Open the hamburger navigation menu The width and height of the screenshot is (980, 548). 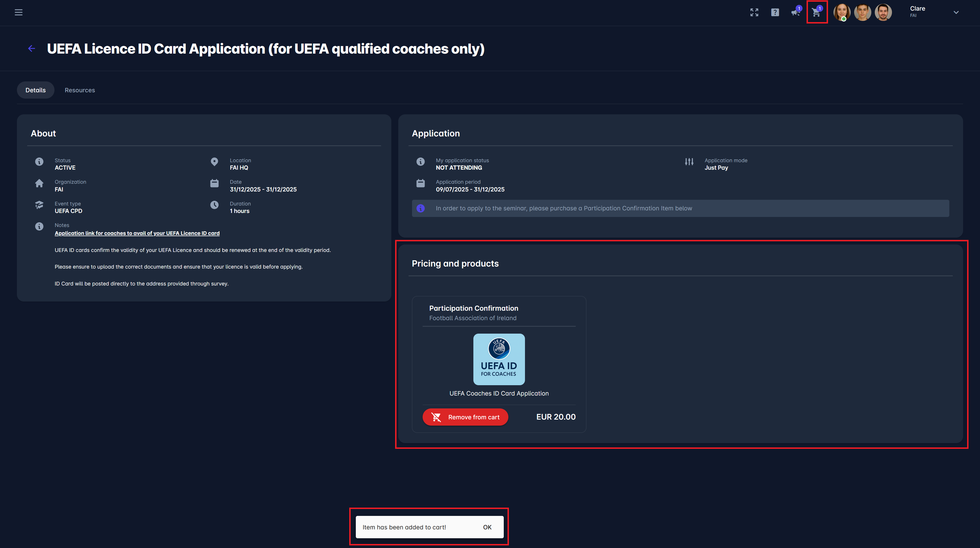[18, 12]
